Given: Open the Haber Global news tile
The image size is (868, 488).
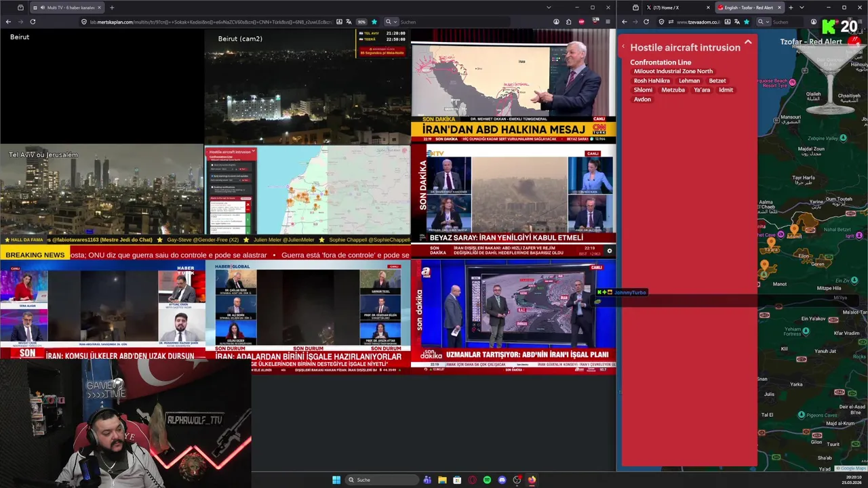Looking at the screenshot, I should point(308,317).
